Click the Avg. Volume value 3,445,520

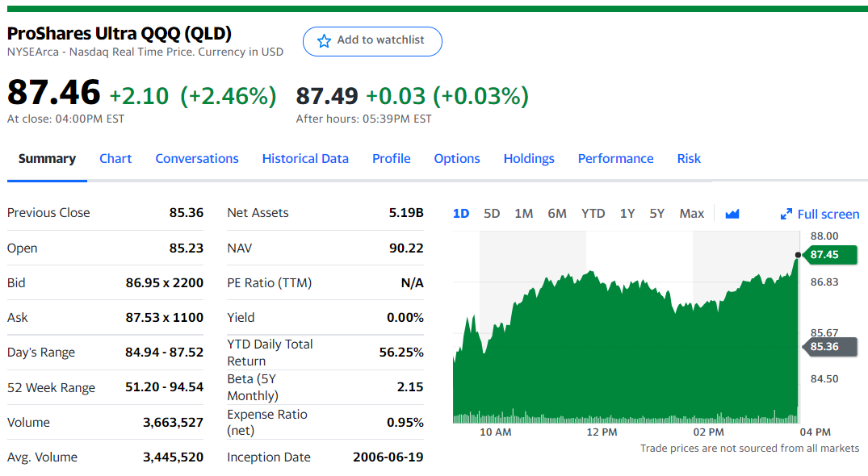(x=174, y=457)
